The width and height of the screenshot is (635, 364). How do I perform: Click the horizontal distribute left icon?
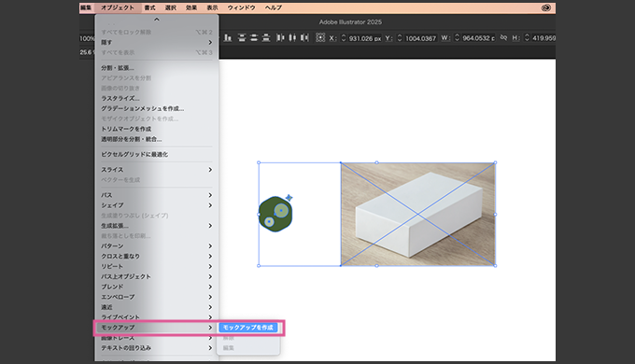pyautogui.click(x=280, y=37)
